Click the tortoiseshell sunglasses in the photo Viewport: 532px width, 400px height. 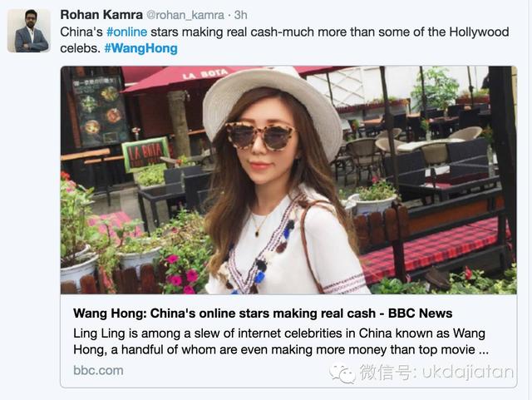pyautogui.click(x=260, y=136)
